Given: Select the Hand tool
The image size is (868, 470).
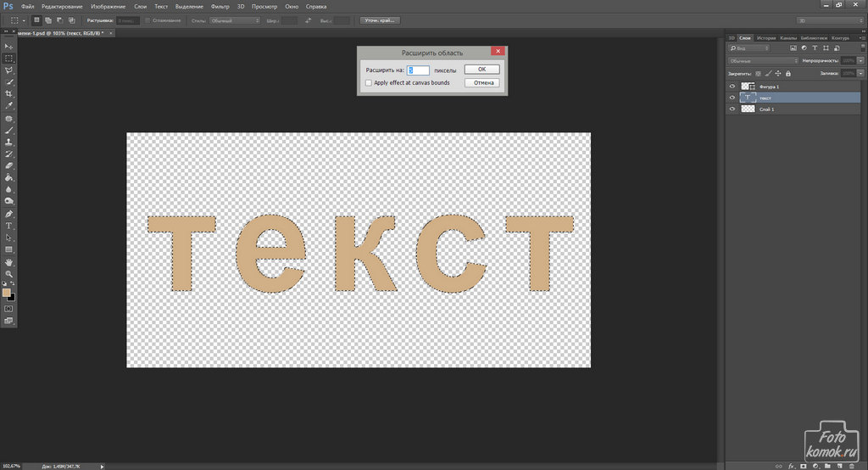Looking at the screenshot, I should click(8, 262).
